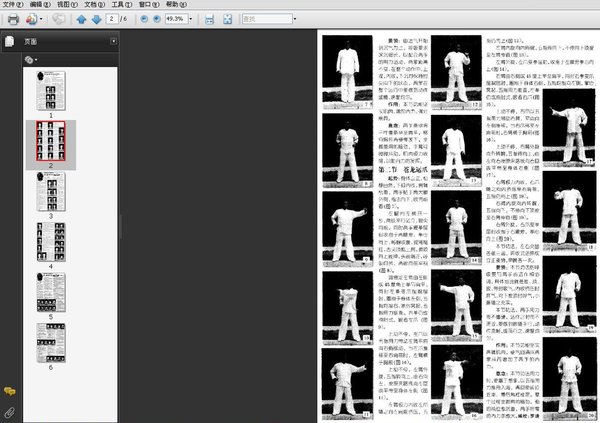Open the 文件 (File) menu
This screenshot has height=423, width=600.
pyautogui.click(x=13, y=5)
